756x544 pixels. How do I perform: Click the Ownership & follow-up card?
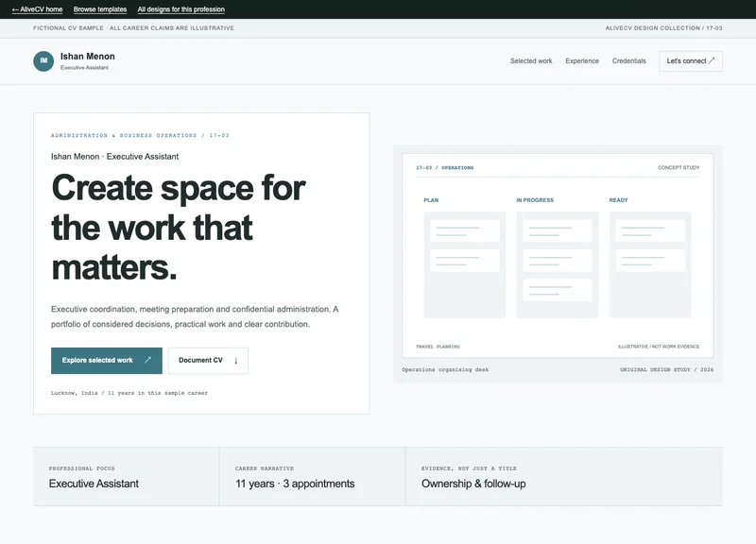(x=563, y=477)
